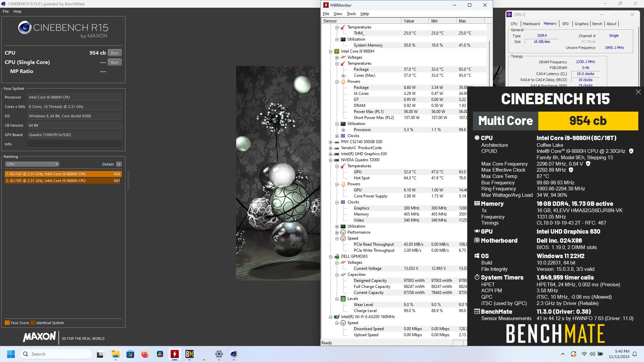644x362 pixels.
Task: Click the empty Info input field
Action: pos(74,144)
